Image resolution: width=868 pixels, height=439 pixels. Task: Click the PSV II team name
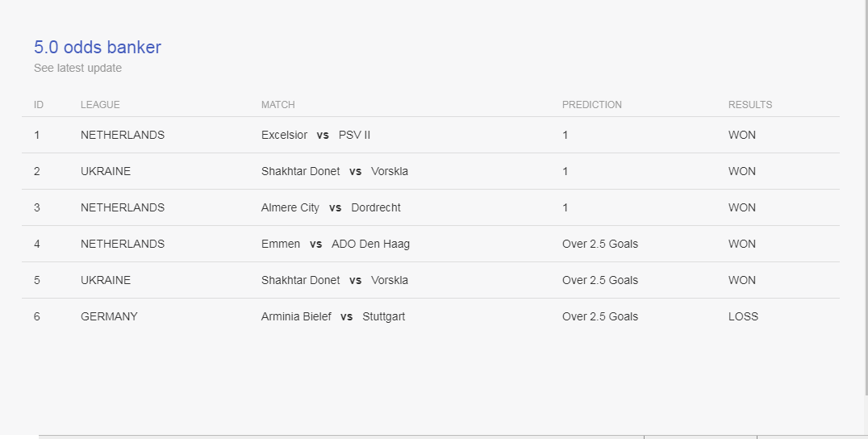click(354, 135)
